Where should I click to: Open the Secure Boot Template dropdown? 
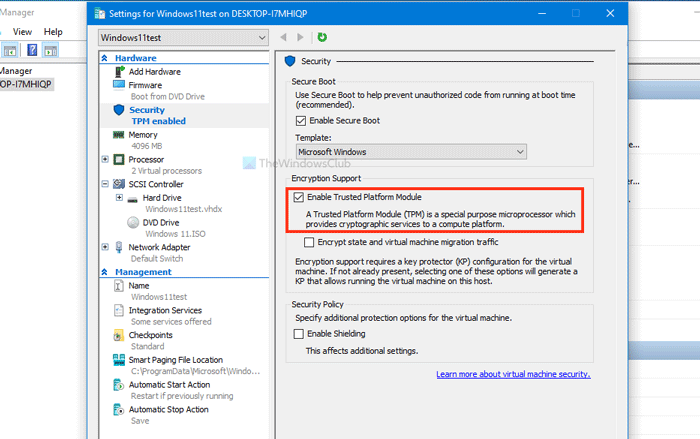(411, 151)
